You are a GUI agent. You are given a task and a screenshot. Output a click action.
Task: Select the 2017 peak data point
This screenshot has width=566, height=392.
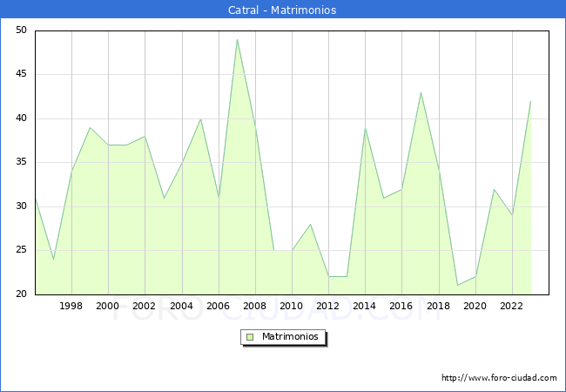(421, 92)
